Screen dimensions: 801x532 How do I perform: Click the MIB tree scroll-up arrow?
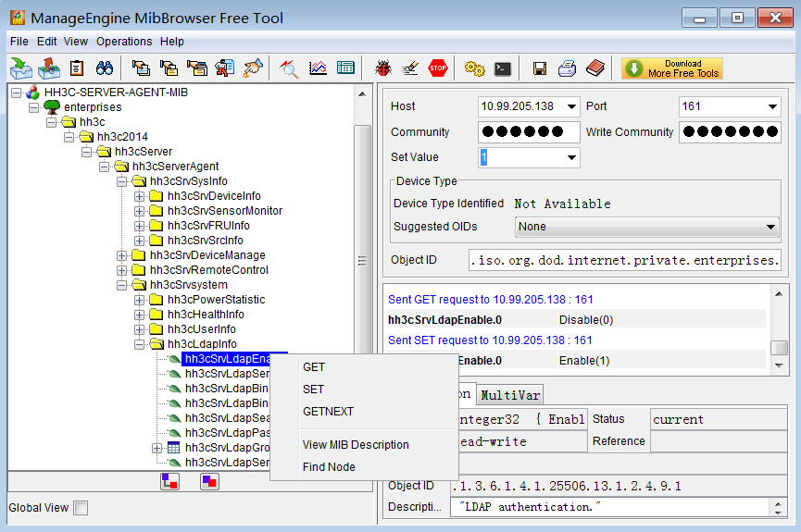point(362,94)
